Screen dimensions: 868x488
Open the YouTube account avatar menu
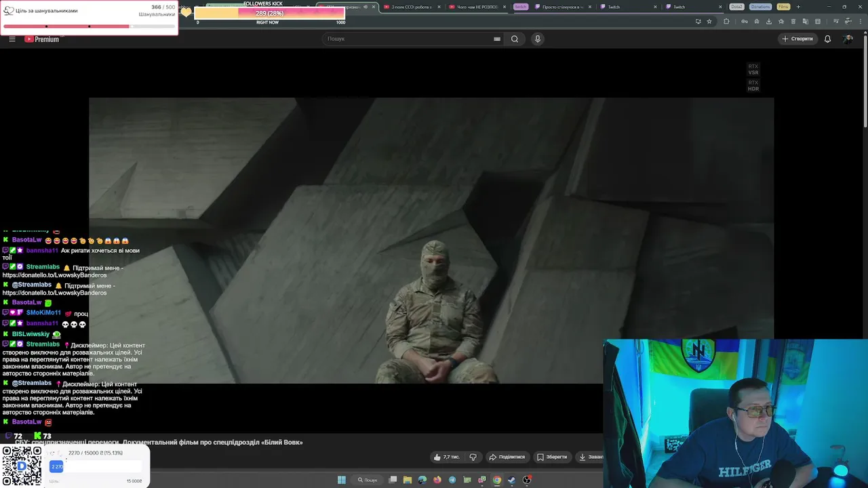tap(848, 39)
